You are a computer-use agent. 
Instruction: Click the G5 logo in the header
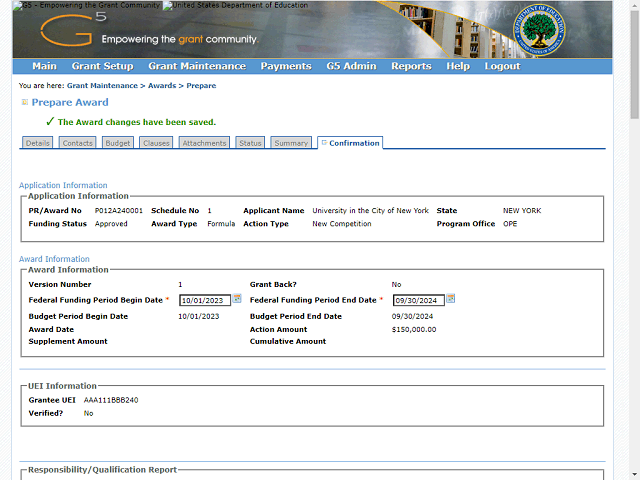(x=67, y=33)
